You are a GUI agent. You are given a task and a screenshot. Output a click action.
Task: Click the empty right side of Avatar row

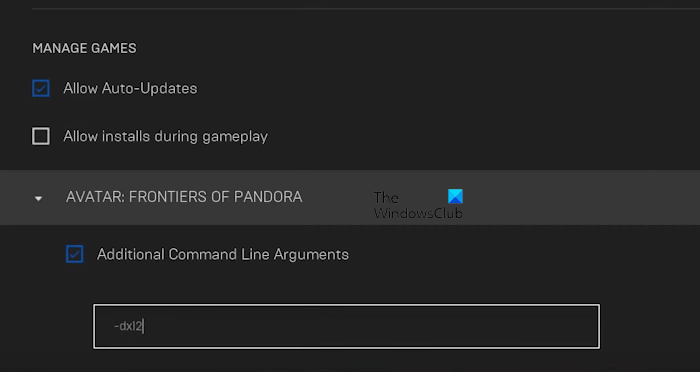580,197
